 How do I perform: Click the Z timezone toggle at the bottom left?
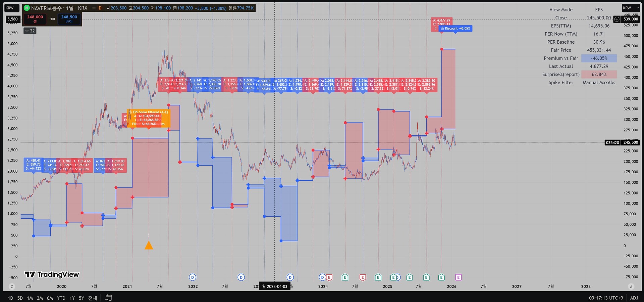(x=12, y=287)
